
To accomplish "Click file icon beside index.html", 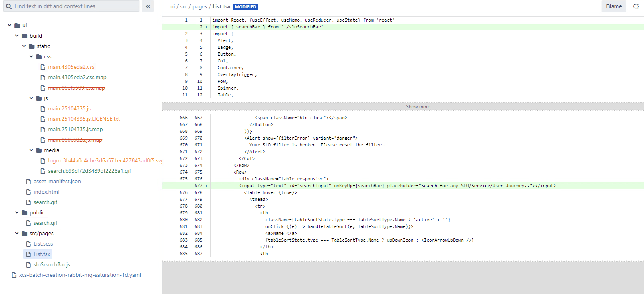I will point(28,192).
